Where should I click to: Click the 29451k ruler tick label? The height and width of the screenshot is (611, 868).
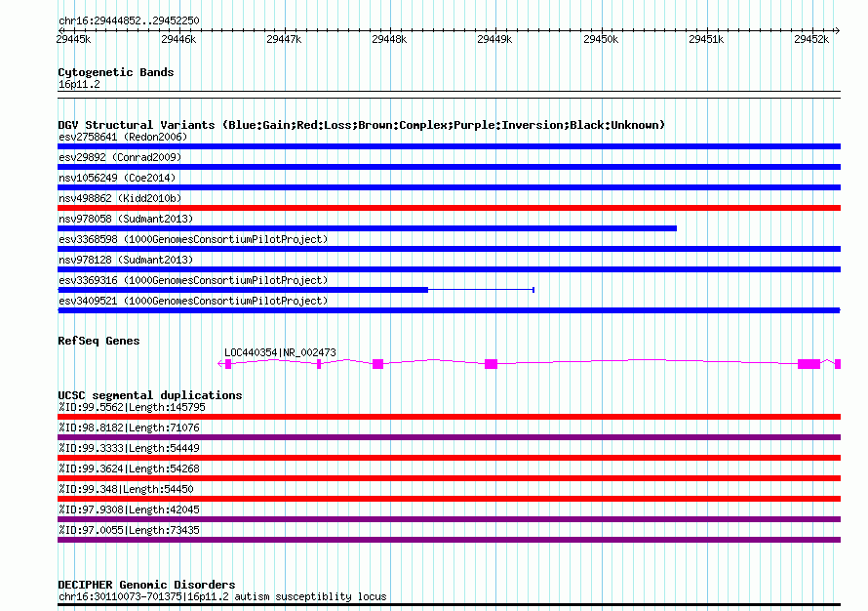pyautogui.click(x=706, y=39)
